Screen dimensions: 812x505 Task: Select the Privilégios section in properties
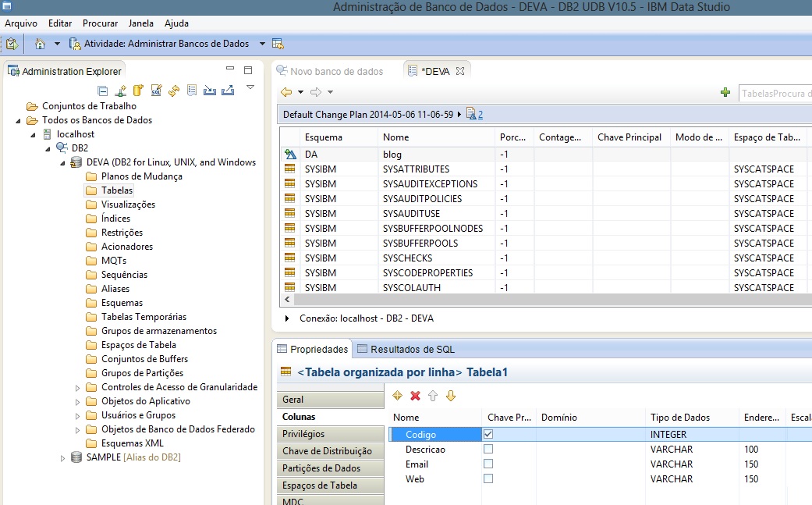303,434
